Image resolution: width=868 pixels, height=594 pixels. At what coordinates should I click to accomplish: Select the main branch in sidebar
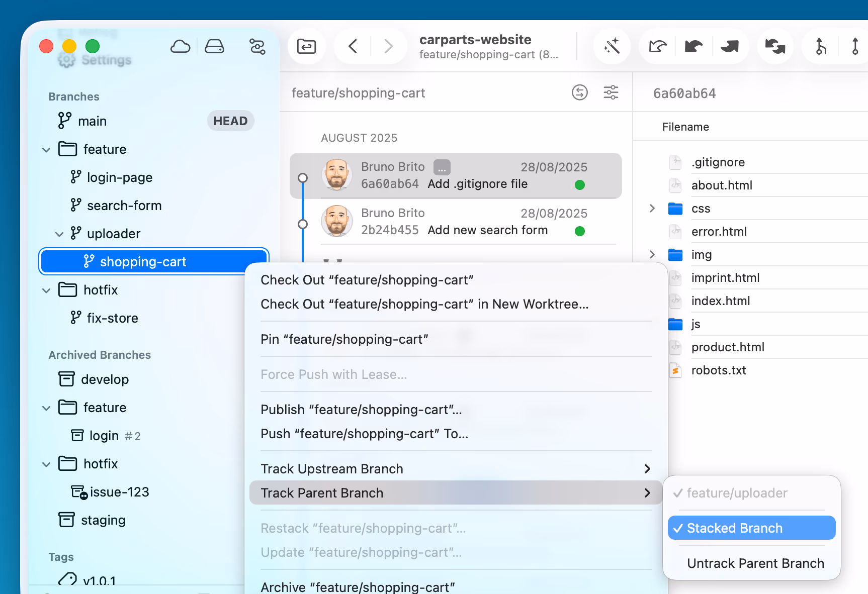[x=154, y=121]
